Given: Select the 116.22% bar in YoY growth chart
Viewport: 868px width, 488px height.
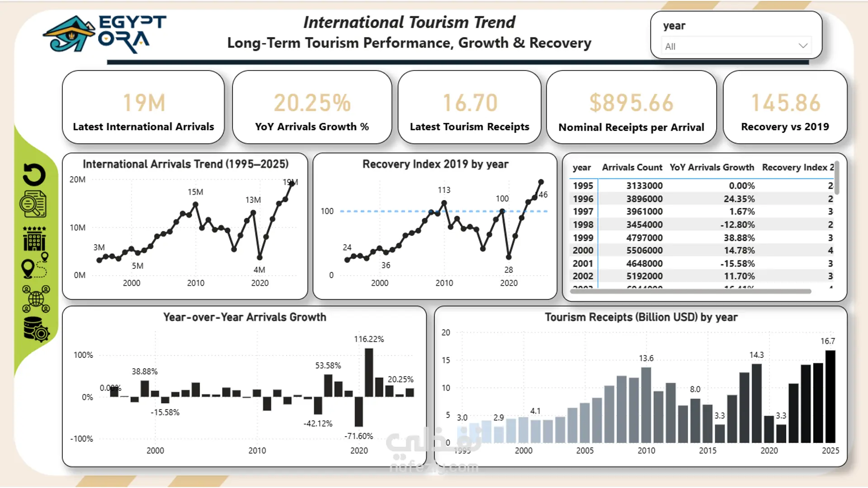Looking at the screenshot, I should [x=369, y=372].
